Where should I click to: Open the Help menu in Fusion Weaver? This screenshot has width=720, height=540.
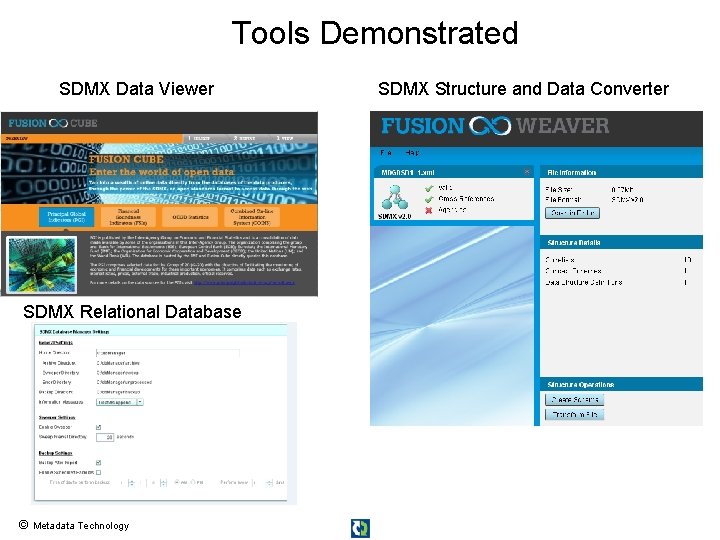click(412, 152)
